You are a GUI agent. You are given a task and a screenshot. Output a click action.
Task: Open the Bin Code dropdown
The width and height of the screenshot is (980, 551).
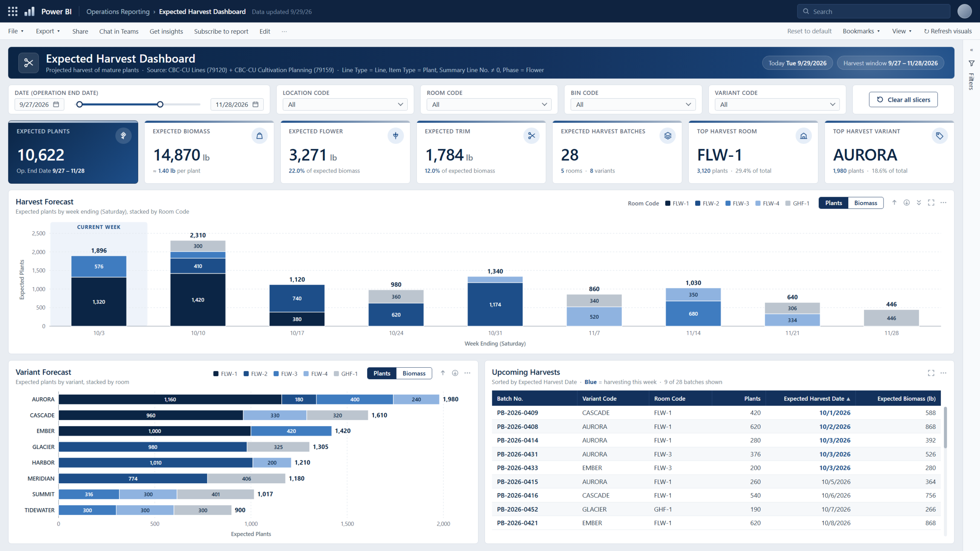pos(633,104)
